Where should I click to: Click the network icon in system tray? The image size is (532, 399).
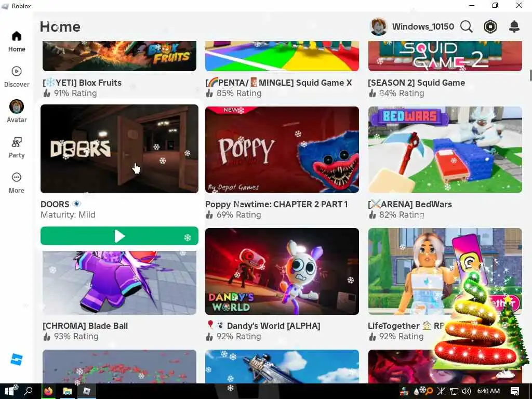[x=454, y=392]
